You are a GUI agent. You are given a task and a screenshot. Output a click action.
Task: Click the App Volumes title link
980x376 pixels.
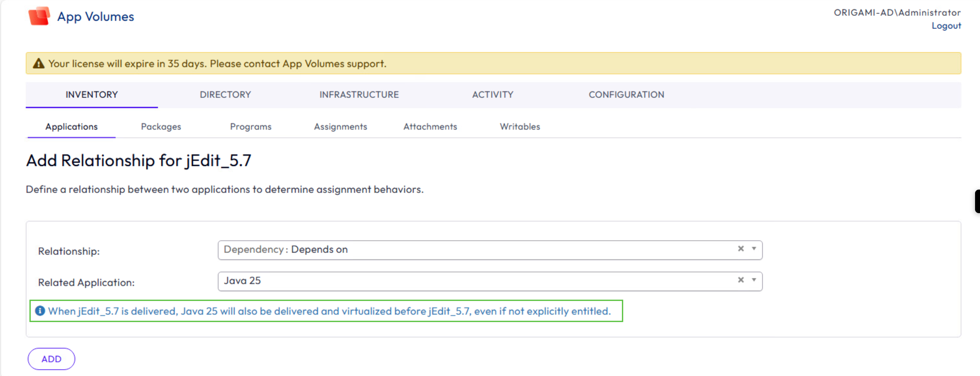(x=96, y=17)
